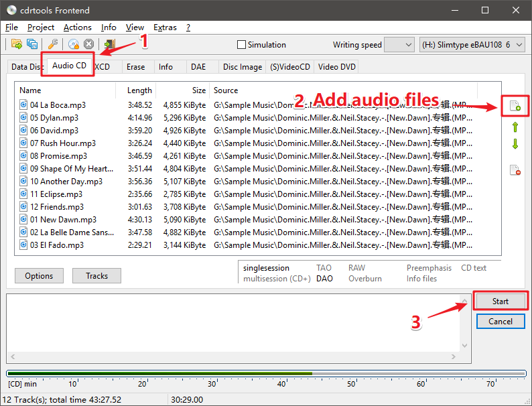This screenshot has width=532, height=406.
Task: Click the Tracks button
Action: [x=96, y=276]
